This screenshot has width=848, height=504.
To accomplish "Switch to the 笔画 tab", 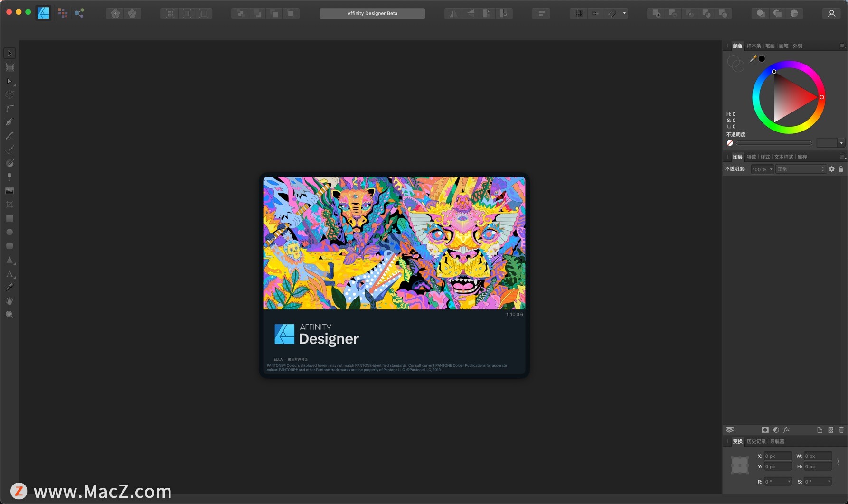I will tap(770, 46).
